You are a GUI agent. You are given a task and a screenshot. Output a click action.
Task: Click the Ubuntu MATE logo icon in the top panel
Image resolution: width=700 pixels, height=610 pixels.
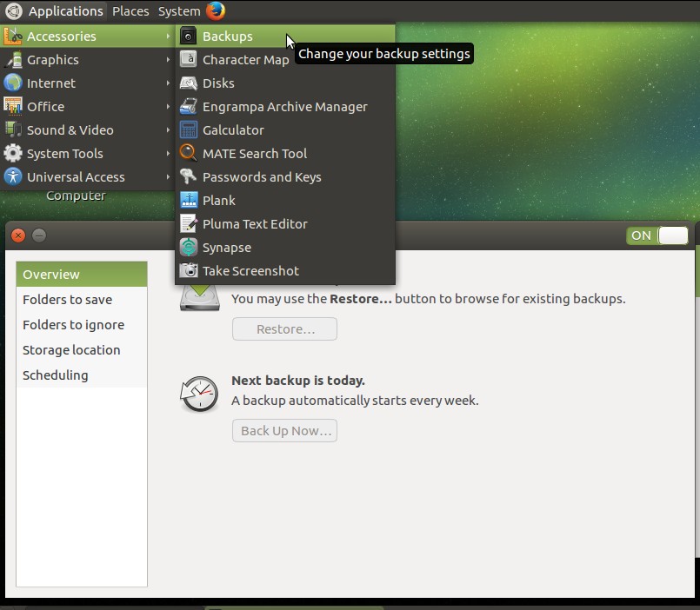(13, 11)
